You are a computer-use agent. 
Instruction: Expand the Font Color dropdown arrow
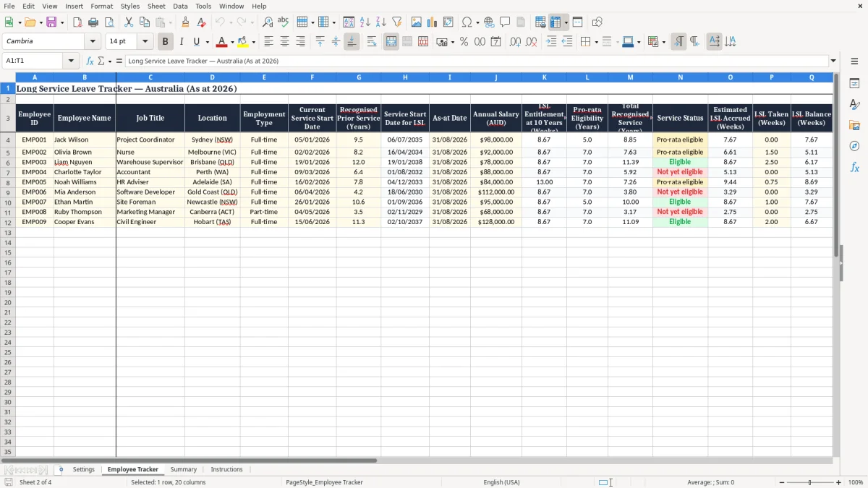(x=231, y=42)
